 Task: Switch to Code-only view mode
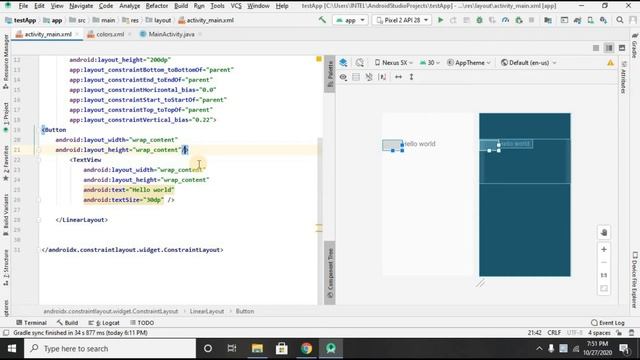tap(596, 48)
